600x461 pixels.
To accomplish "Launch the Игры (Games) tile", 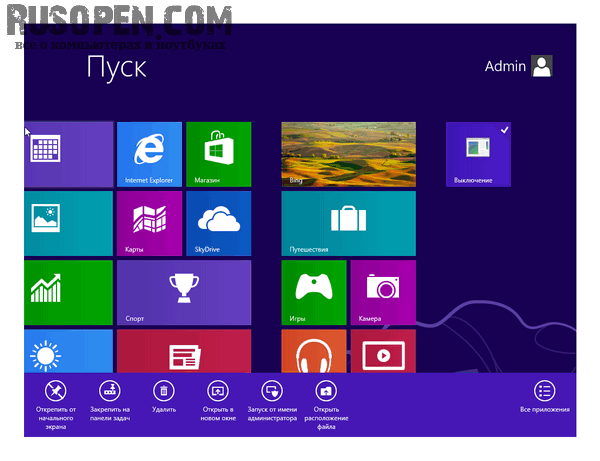I will 313,292.
